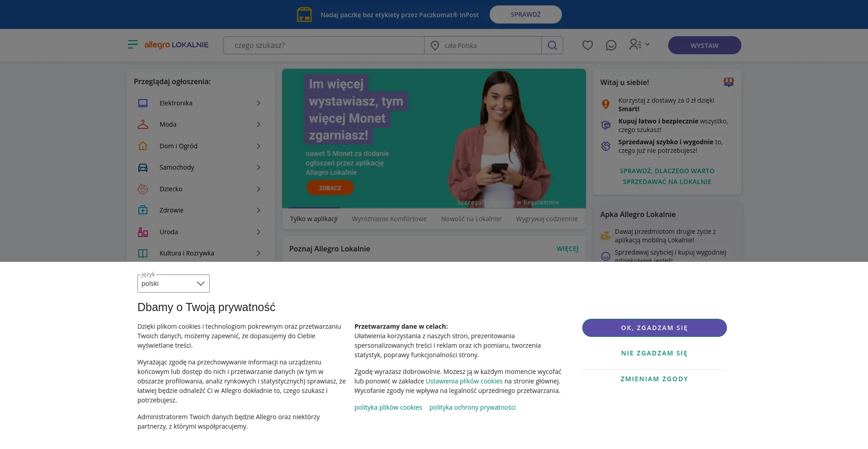This screenshot has height=449, width=868.
Task: Accept cookies with OK, ZGADZAM SIĘ
Action: (654, 328)
